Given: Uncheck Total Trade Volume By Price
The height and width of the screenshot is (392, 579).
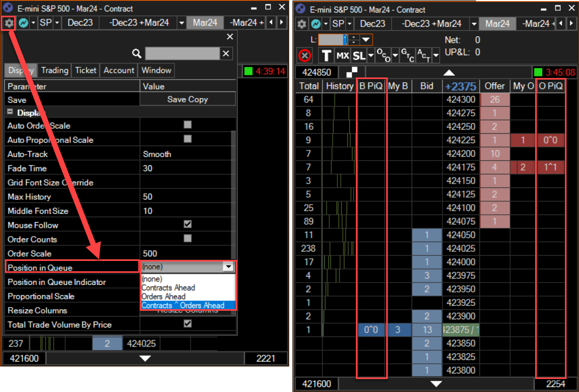Looking at the screenshot, I should tap(187, 325).
